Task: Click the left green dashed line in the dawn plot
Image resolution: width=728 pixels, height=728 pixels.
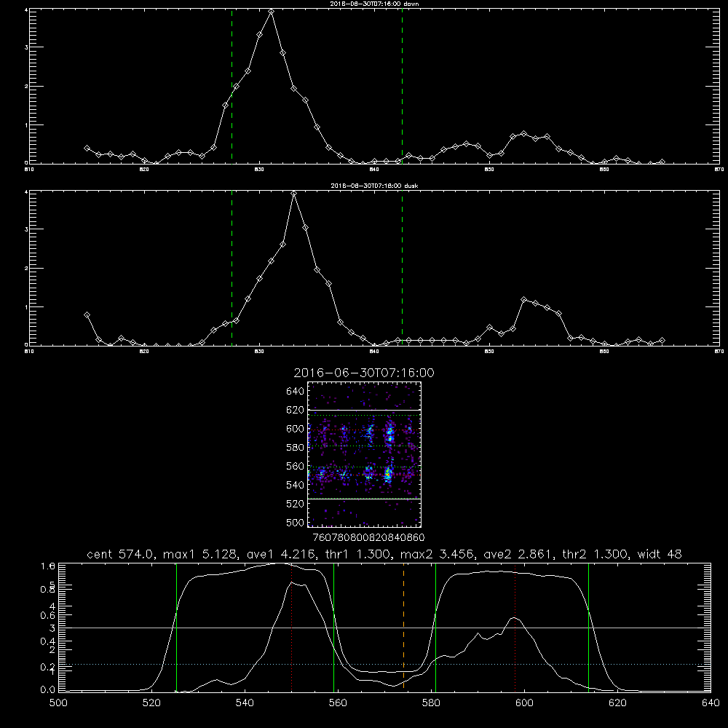Action: coord(232,86)
